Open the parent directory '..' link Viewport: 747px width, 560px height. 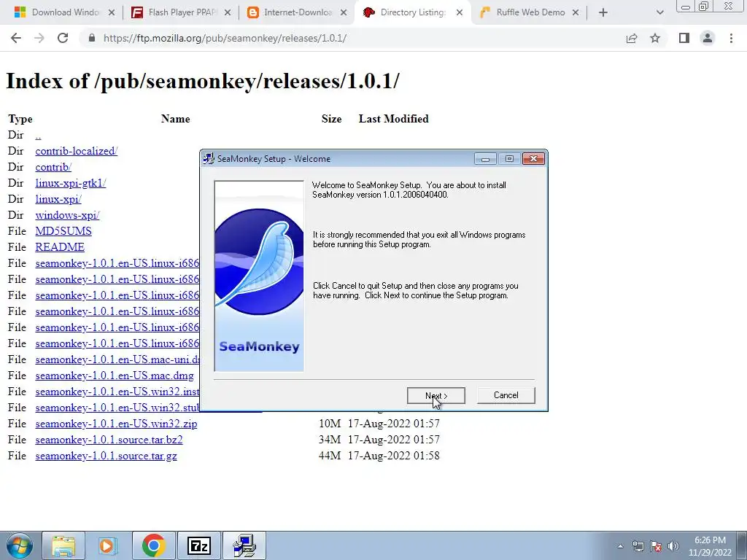38,135
